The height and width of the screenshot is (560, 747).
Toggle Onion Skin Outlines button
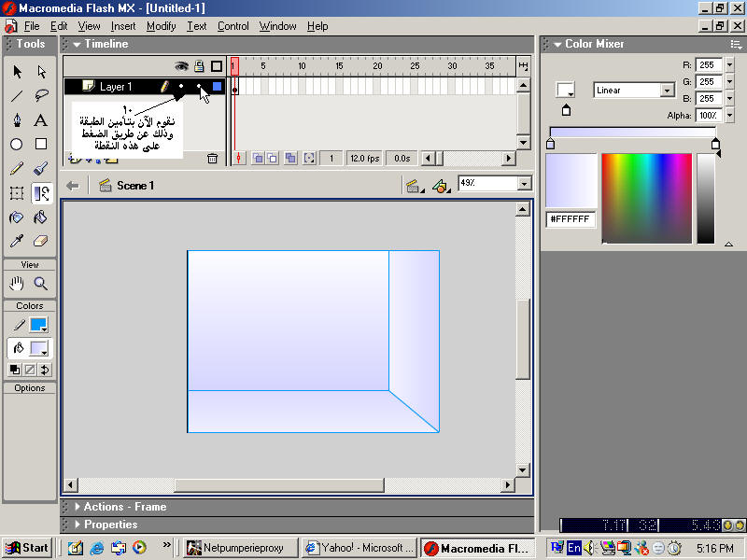273,158
